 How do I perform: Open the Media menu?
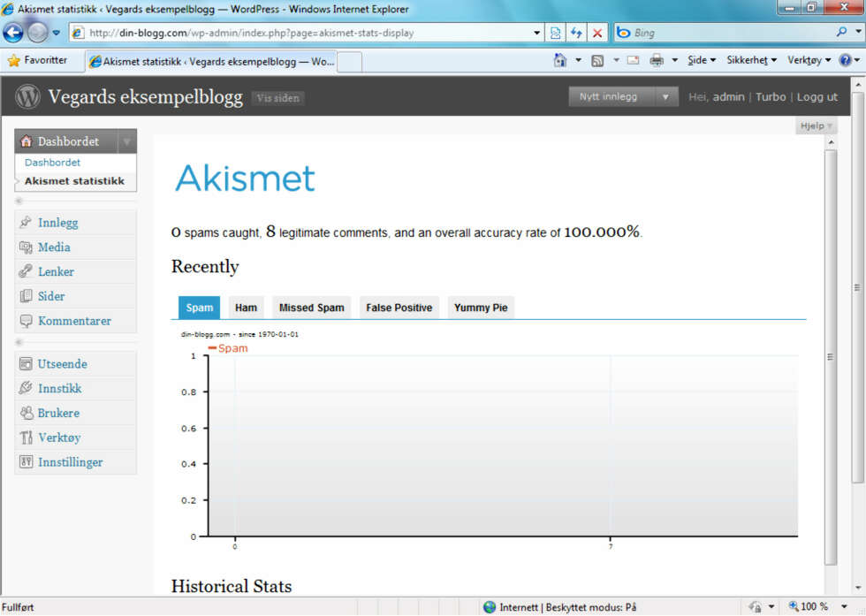[x=54, y=247]
